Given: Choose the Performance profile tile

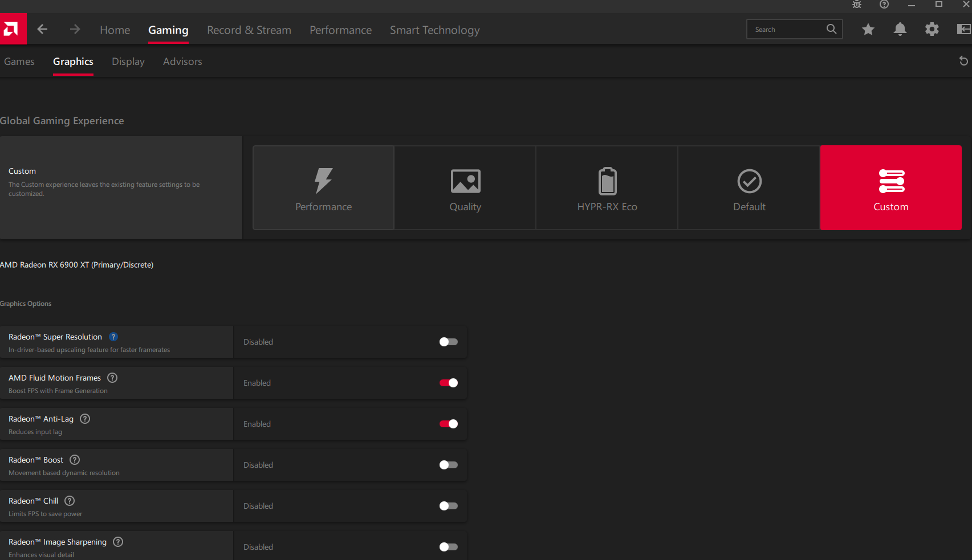Looking at the screenshot, I should 323,187.
